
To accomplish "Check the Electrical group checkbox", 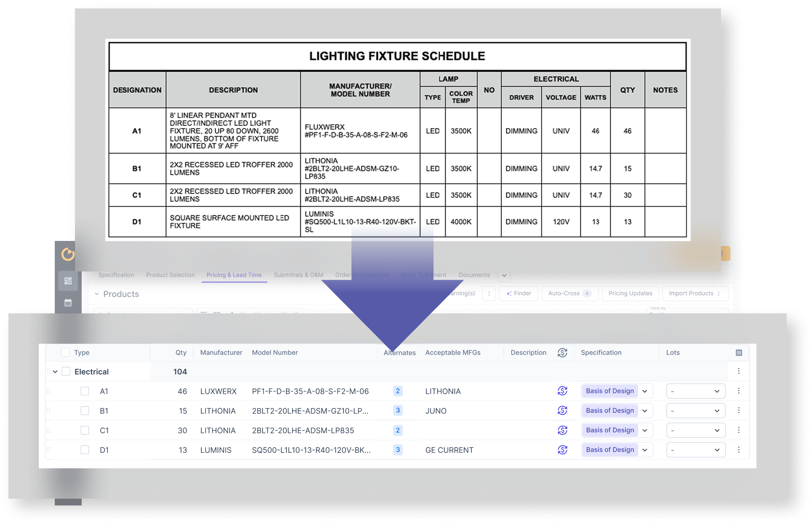I will [66, 372].
